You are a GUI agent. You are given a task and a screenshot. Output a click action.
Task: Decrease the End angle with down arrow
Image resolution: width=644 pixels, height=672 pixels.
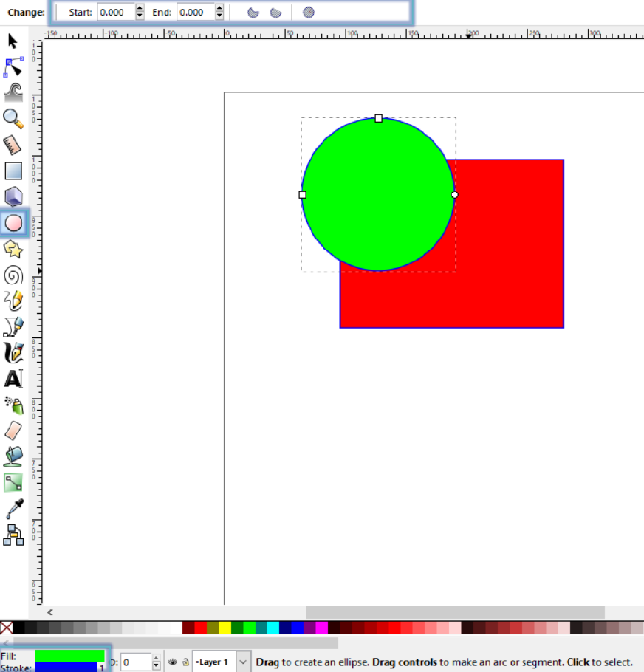coord(219,16)
